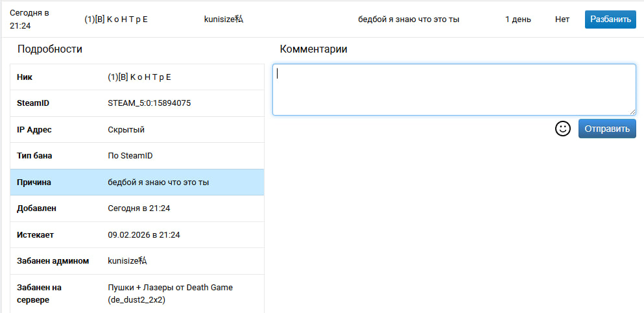644x313 pixels.
Task: Click the ban date in the top row
Action: pyautogui.click(x=29, y=19)
